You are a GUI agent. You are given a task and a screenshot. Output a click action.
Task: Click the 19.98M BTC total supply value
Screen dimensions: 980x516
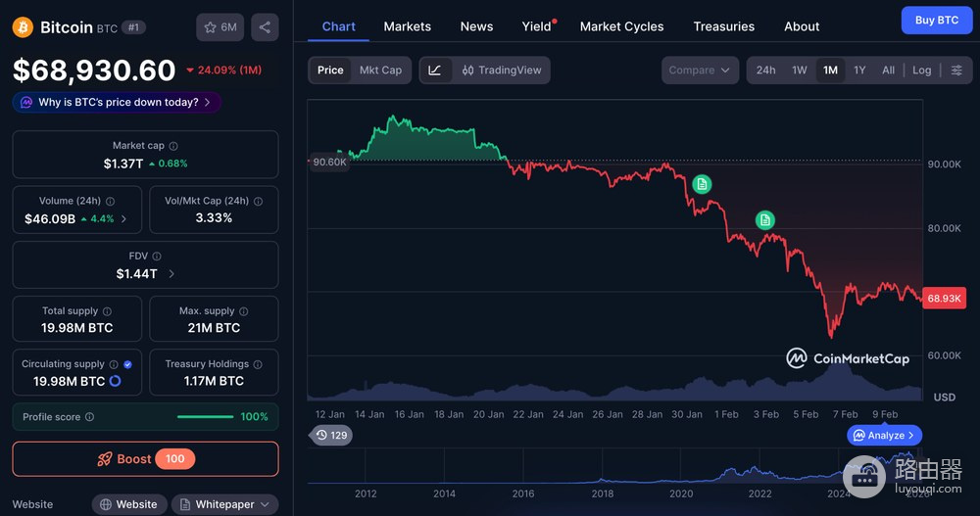point(76,328)
